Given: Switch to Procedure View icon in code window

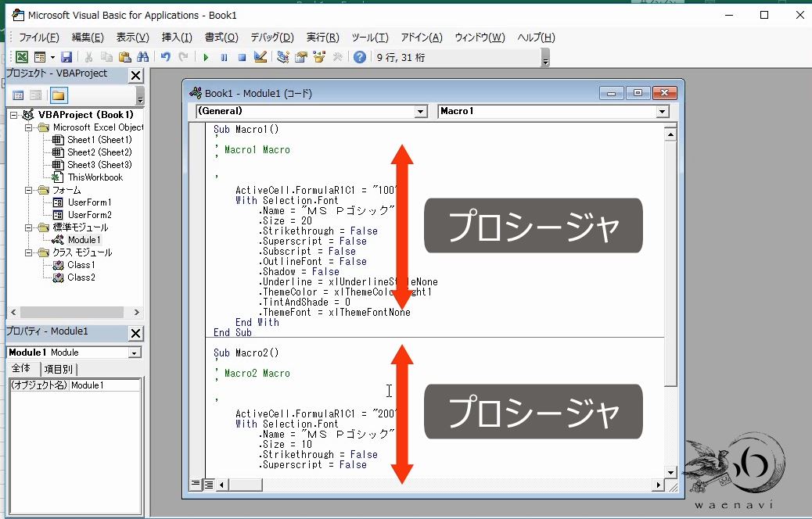Looking at the screenshot, I should click(196, 485).
